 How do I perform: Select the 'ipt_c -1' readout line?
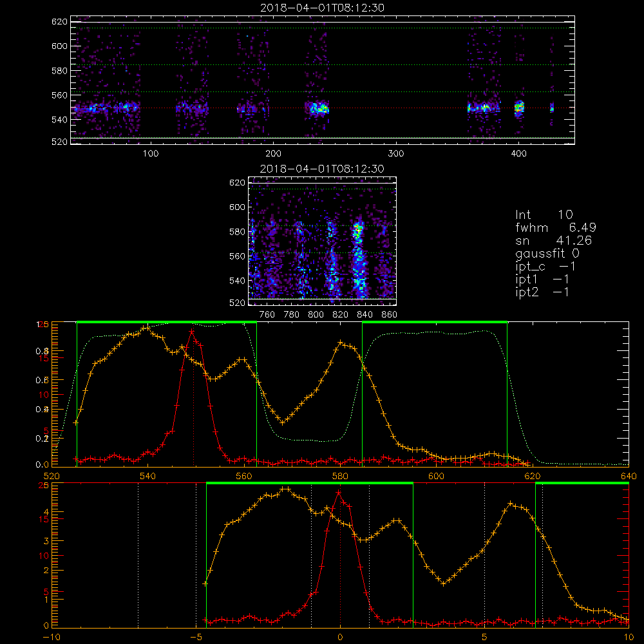click(x=545, y=267)
